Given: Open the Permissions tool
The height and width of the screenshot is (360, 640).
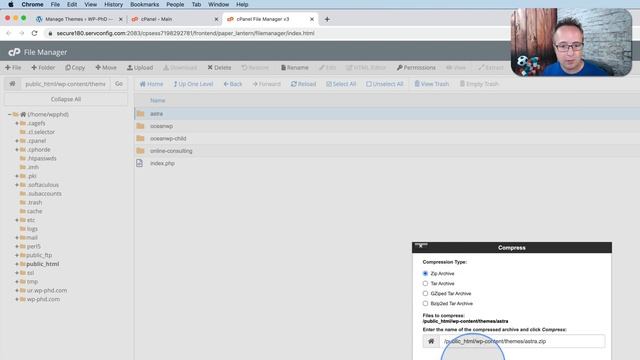Looking at the screenshot, I should pyautogui.click(x=416, y=67).
